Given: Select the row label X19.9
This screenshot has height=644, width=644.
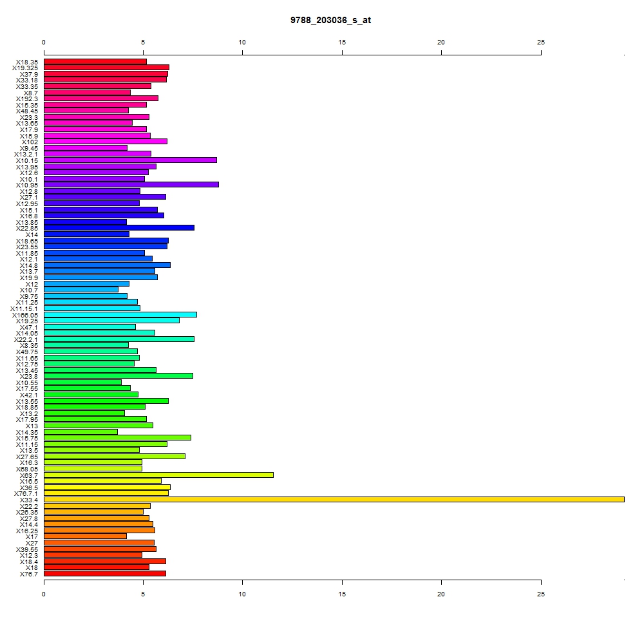Looking at the screenshot, I should point(29,278).
